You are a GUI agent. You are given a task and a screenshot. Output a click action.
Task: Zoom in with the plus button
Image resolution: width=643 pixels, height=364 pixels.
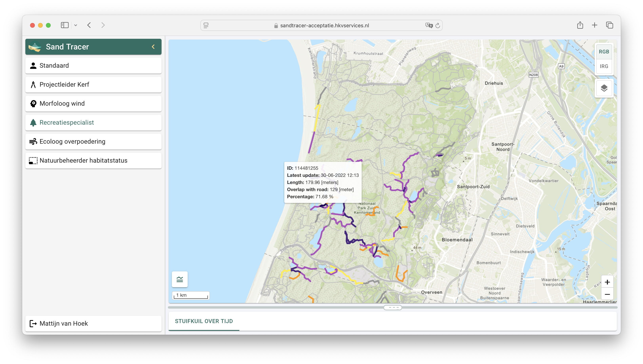[x=607, y=282]
